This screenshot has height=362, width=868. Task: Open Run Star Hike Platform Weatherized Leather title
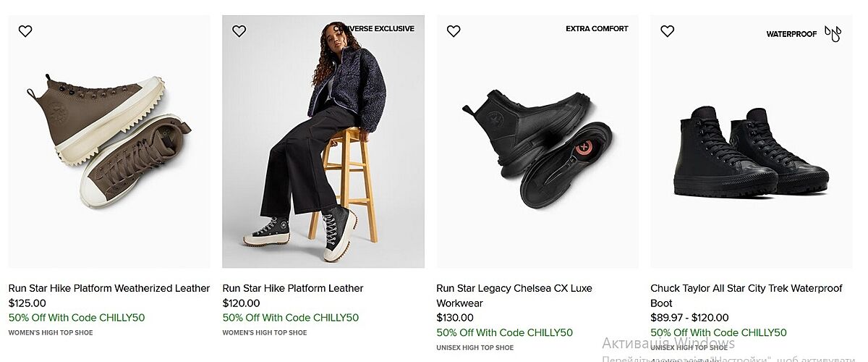click(x=109, y=288)
